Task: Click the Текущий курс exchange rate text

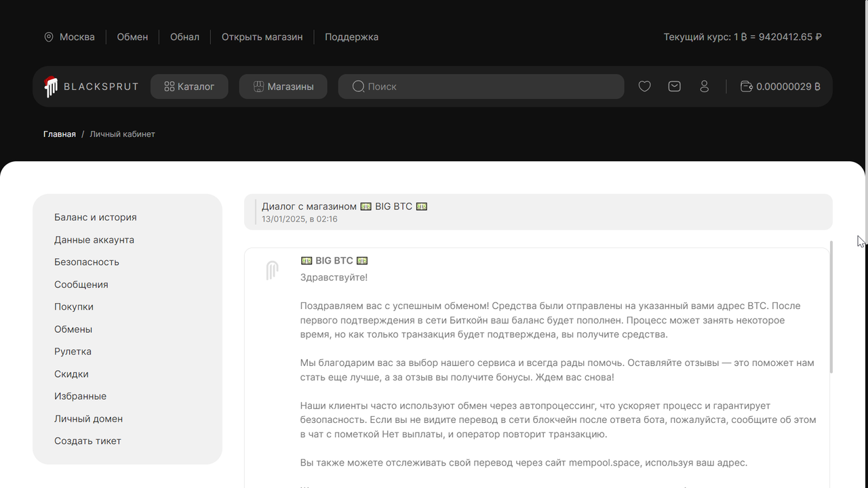Action: 743,37
